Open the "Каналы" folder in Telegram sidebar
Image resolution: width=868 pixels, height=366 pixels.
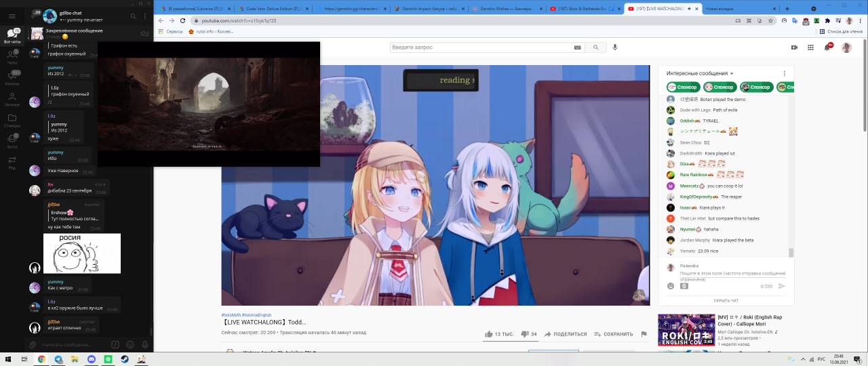tap(12, 78)
